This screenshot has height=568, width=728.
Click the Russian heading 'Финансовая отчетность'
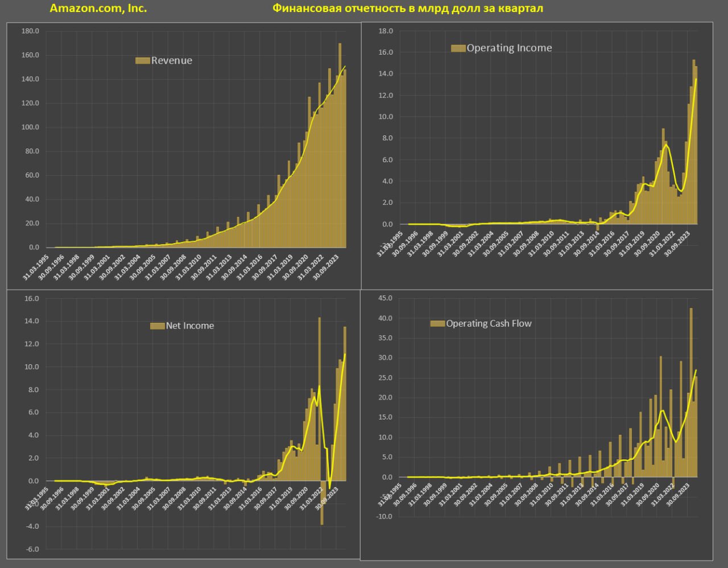[x=407, y=9]
